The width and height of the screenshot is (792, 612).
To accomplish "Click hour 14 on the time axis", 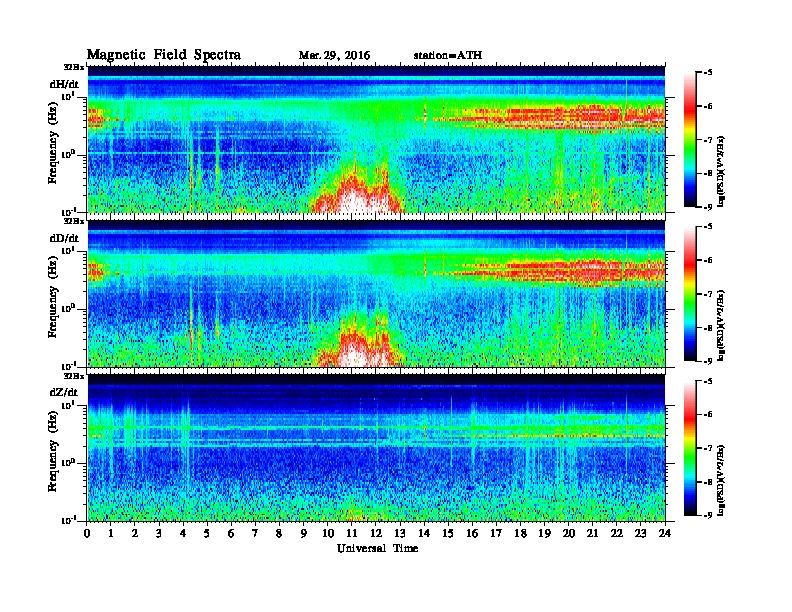I will [424, 534].
